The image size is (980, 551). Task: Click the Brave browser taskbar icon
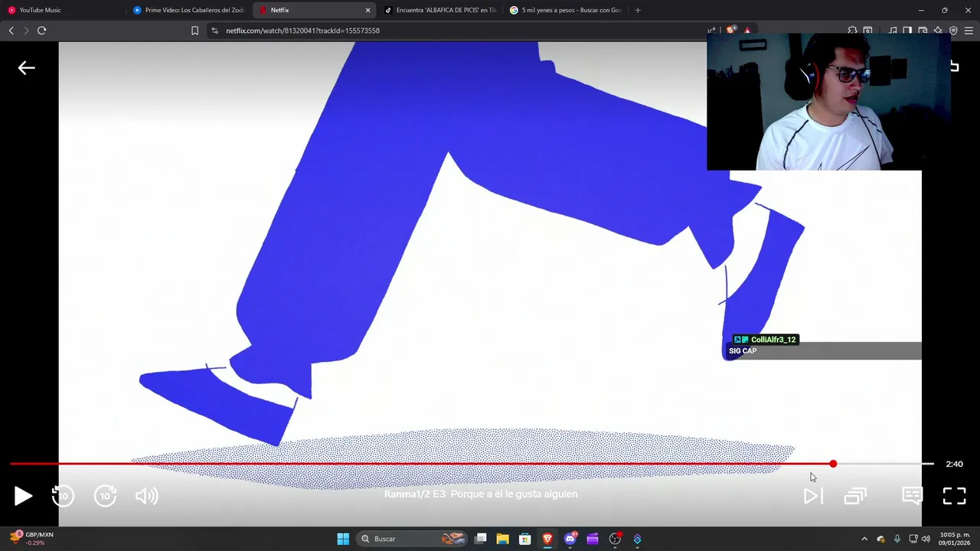point(547,539)
